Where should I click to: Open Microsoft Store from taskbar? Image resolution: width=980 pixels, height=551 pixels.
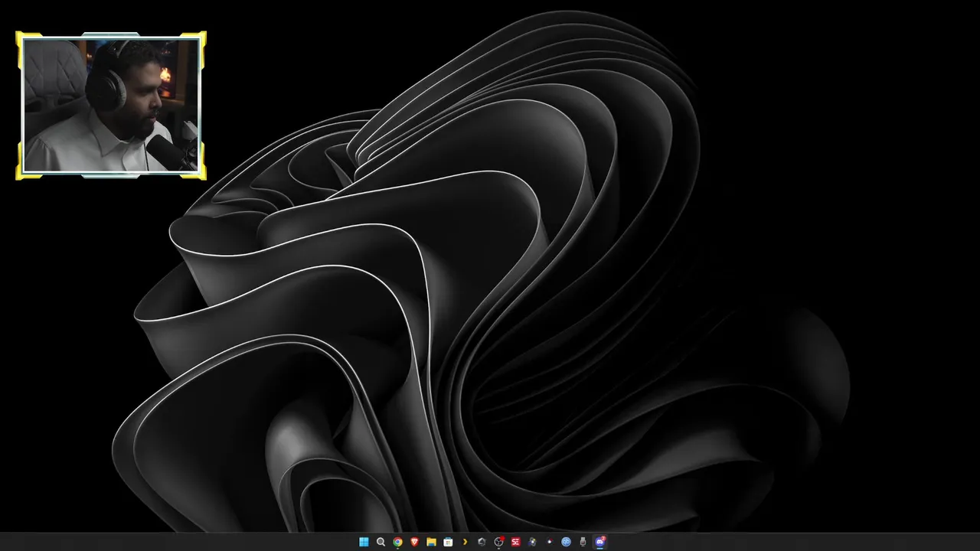tap(448, 542)
